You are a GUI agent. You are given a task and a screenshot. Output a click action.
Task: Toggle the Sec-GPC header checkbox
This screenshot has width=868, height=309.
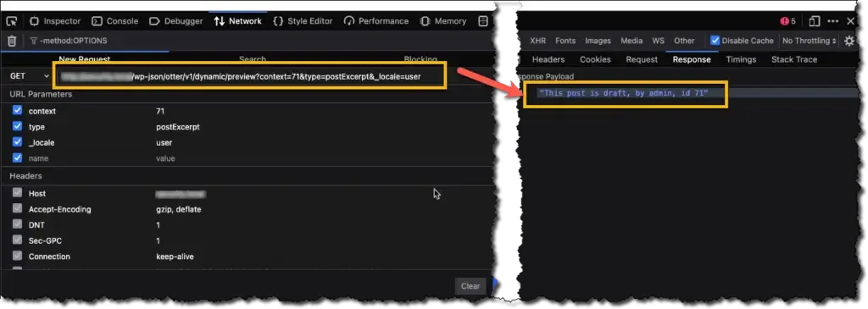[17, 240]
